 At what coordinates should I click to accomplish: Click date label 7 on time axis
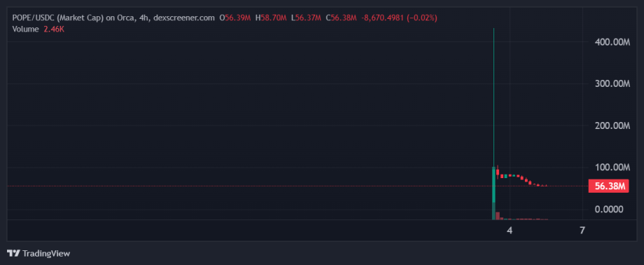(x=582, y=231)
